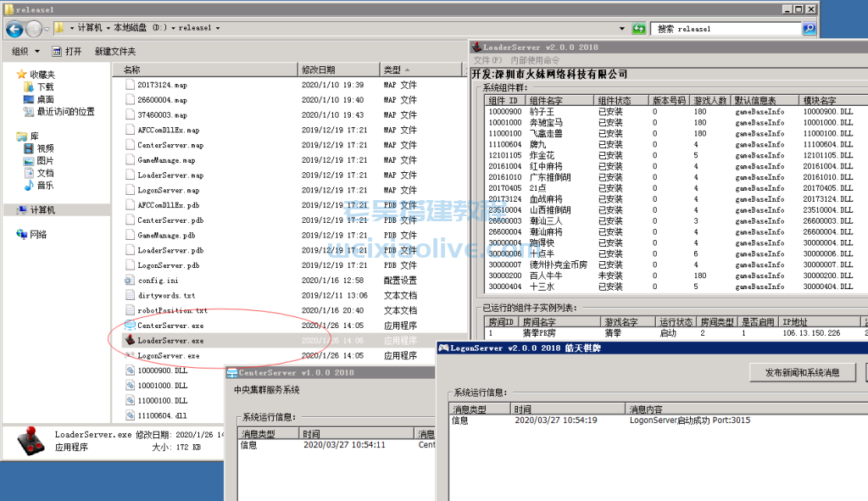Click the Explorer back navigation arrow

coord(14,29)
